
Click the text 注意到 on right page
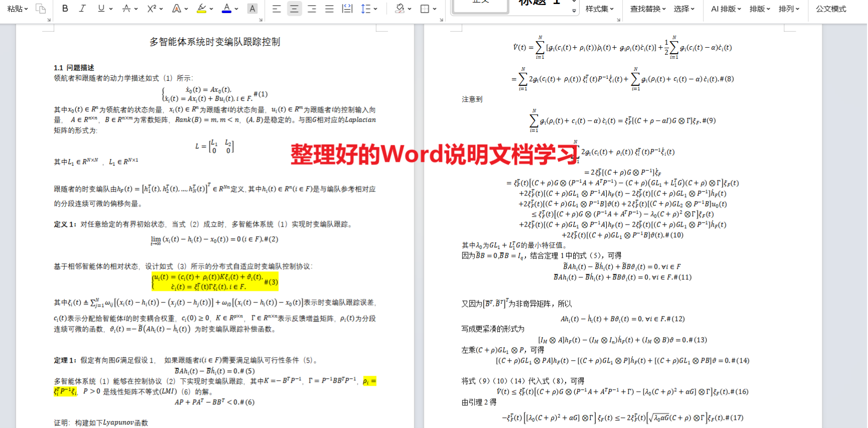pyautogui.click(x=472, y=99)
